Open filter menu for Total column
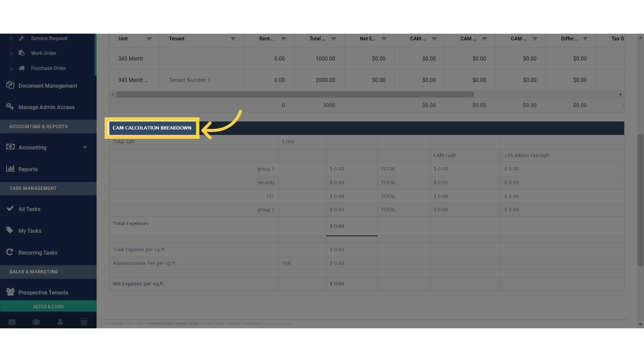Screen dimensions: 644x362 [x=334, y=39]
